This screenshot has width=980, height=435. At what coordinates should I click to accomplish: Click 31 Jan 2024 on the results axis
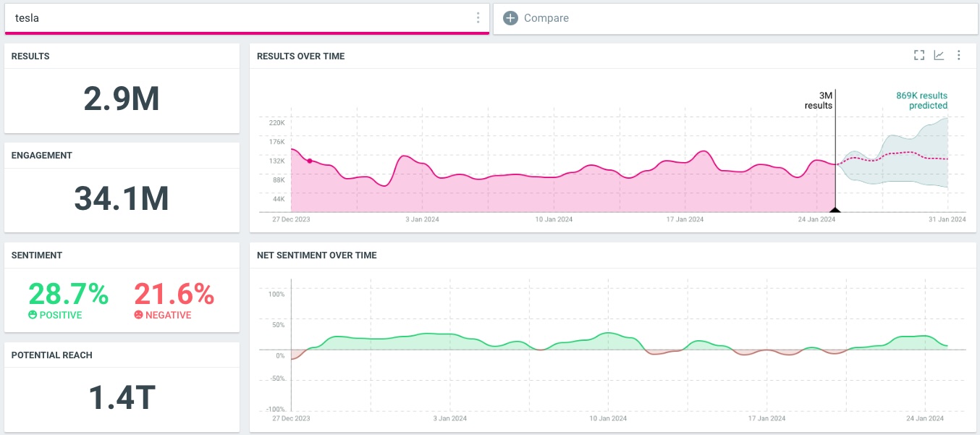point(947,219)
